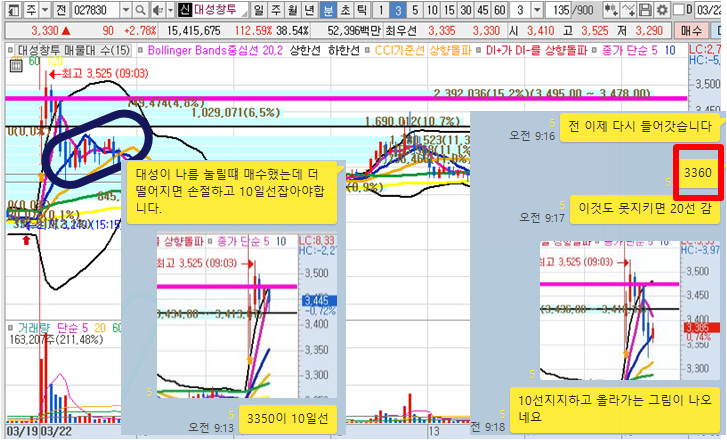Click marker square before CCI기준선 label
The height and width of the screenshot is (440, 727).
(367, 49)
